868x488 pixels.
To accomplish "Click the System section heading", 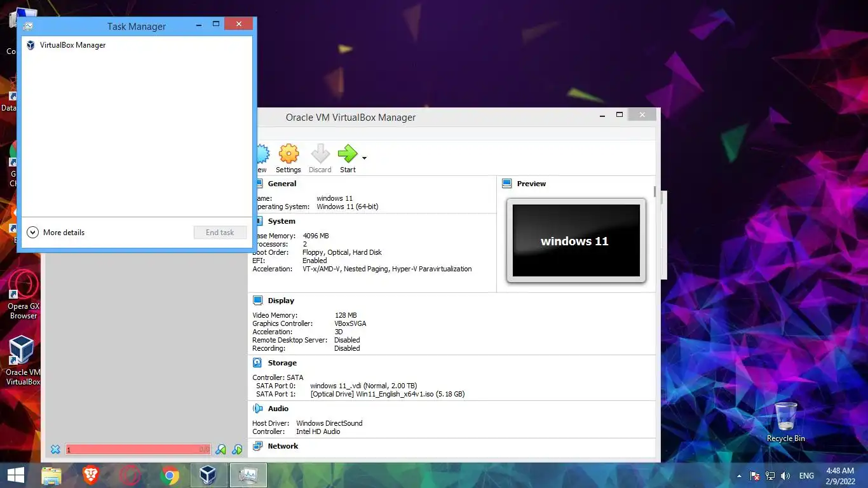I will tap(281, 221).
